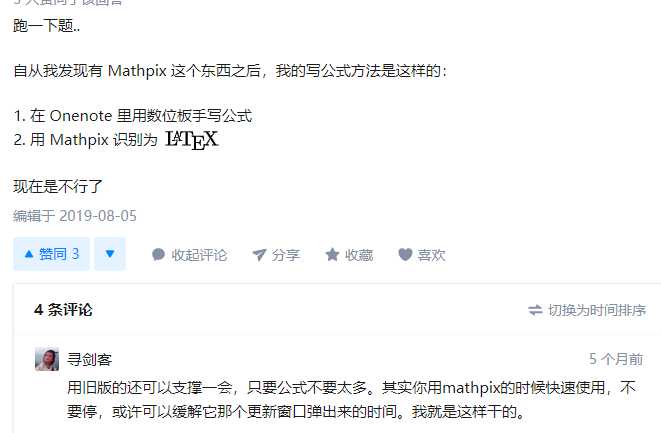The image size is (661, 433).
Task: Open commenter 寻剑客's profile link
Action: point(89,360)
